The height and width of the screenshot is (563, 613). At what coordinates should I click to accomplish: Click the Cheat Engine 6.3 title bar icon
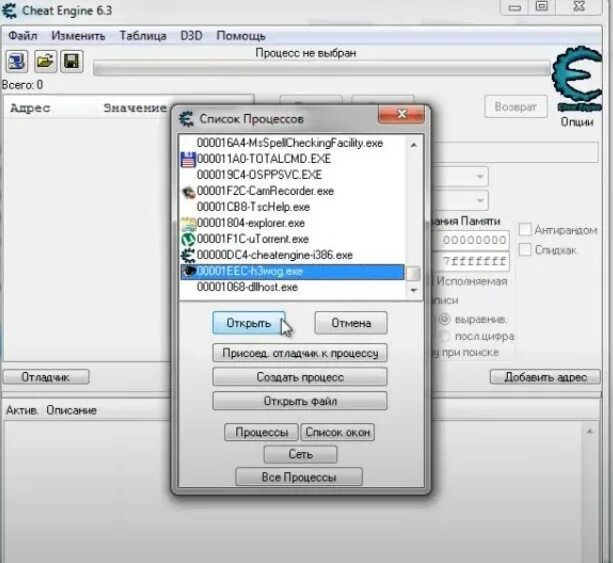pyautogui.click(x=9, y=11)
